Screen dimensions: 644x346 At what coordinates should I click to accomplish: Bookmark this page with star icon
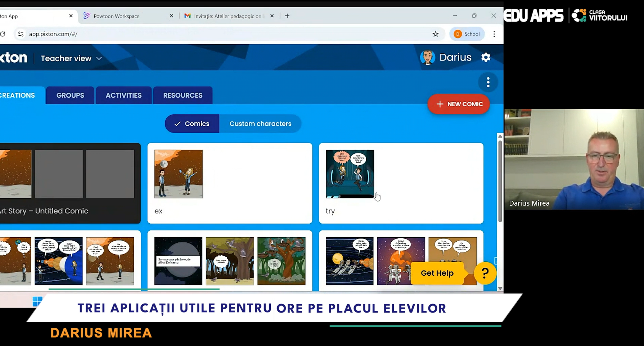click(436, 34)
